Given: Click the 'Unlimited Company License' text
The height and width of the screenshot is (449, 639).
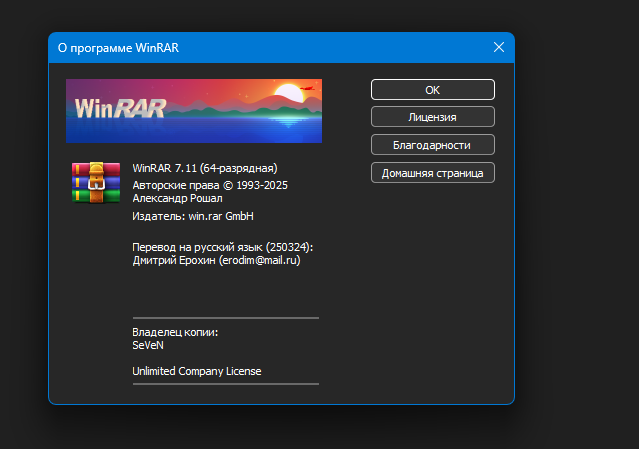Looking at the screenshot, I should point(197,371).
